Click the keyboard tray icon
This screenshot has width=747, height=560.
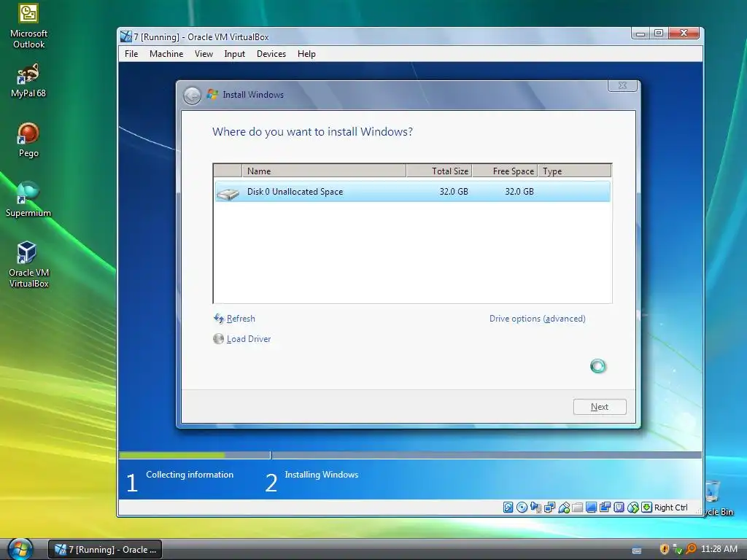[x=636, y=551]
